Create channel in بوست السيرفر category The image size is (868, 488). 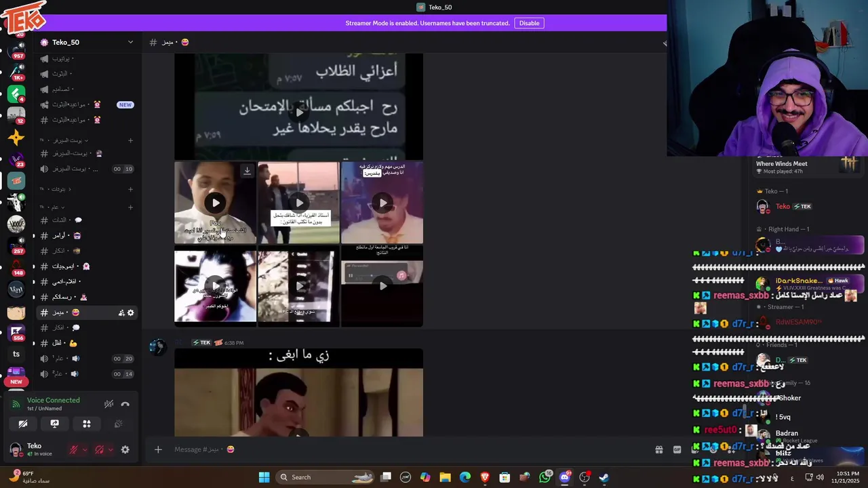pyautogui.click(x=131, y=140)
